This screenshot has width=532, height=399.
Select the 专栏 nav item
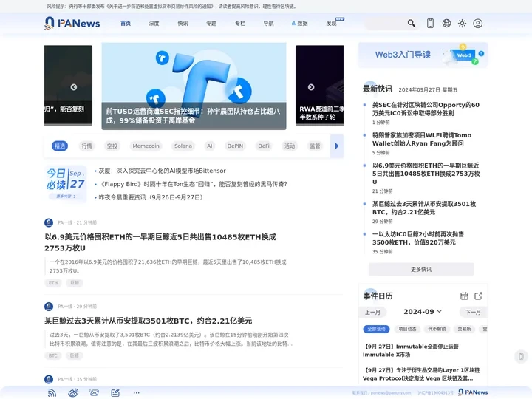click(x=240, y=24)
